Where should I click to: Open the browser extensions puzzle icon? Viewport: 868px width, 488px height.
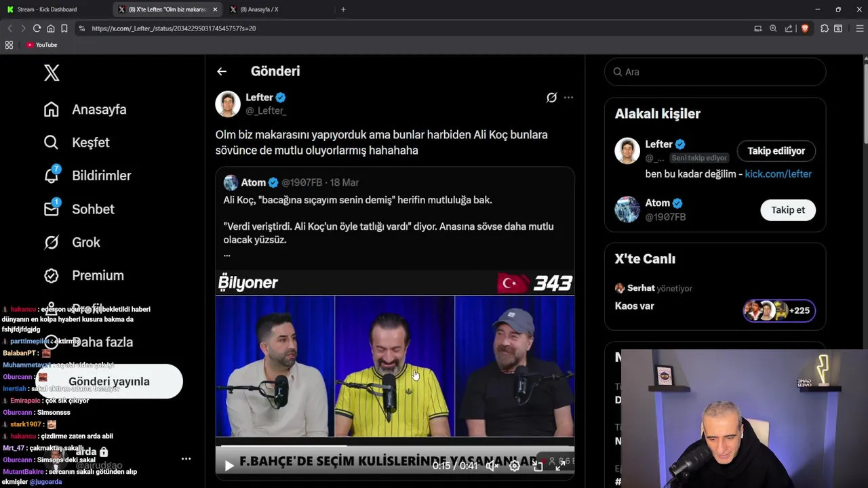pyautogui.click(x=825, y=28)
